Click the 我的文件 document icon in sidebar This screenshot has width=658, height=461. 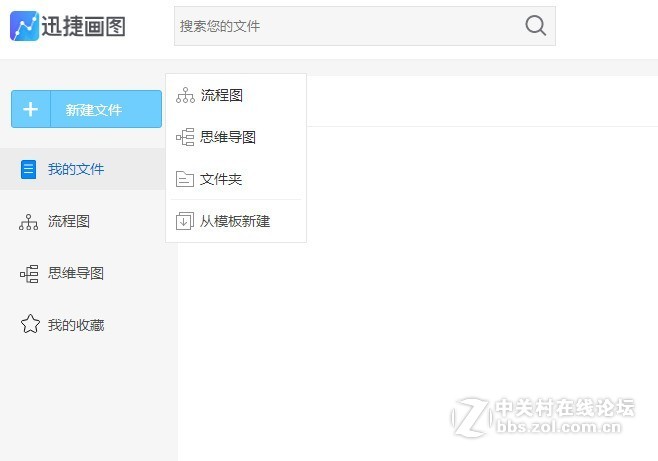pyautogui.click(x=29, y=169)
